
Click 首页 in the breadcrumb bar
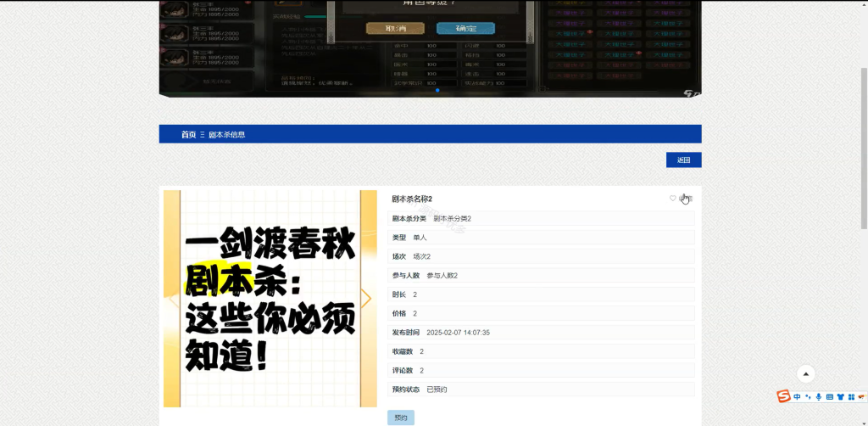coord(188,134)
